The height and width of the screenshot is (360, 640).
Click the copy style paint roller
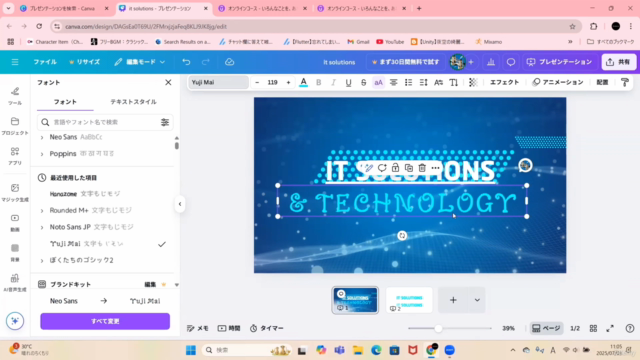pos(624,82)
